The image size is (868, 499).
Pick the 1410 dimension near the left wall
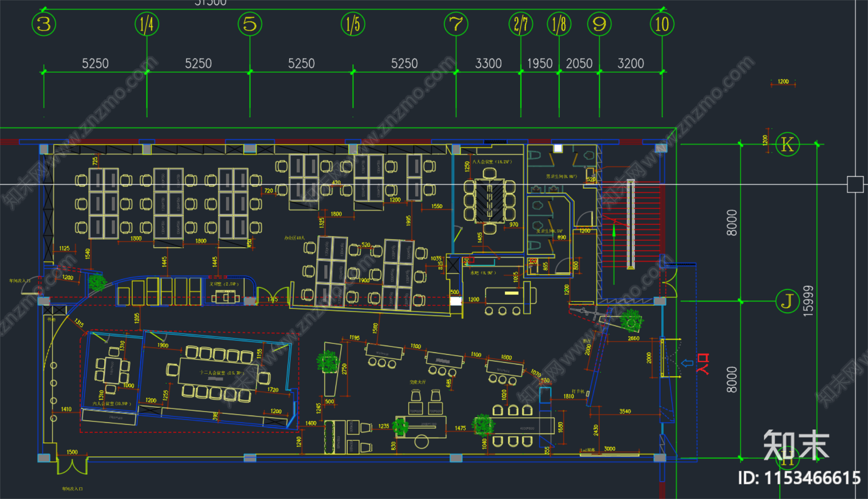point(66,409)
